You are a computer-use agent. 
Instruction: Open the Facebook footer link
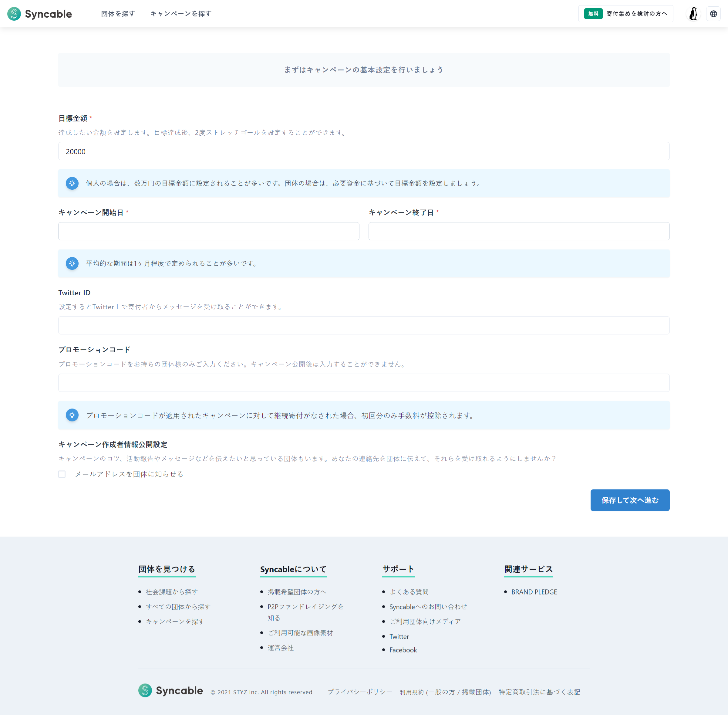tap(403, 650)
